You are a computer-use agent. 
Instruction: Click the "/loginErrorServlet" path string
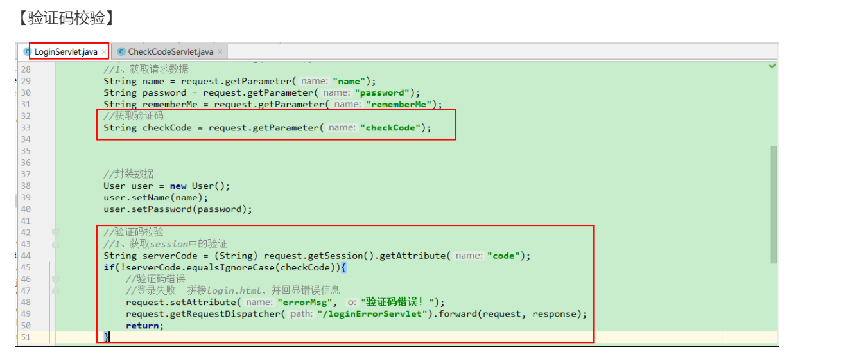click(x=372, y=313)
